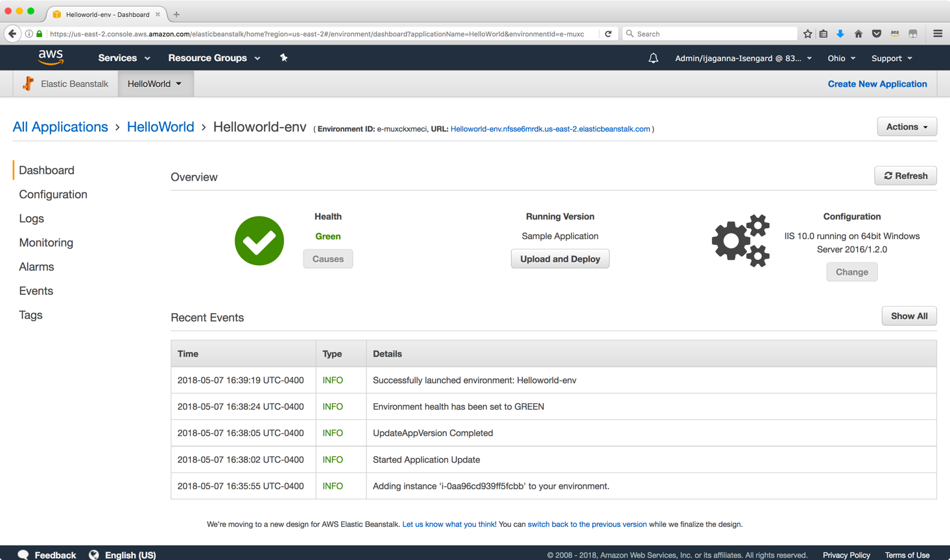This screenshot has width=950, height=560.
Task: Click the green health checkmark icon
Action: coord(259,240)
